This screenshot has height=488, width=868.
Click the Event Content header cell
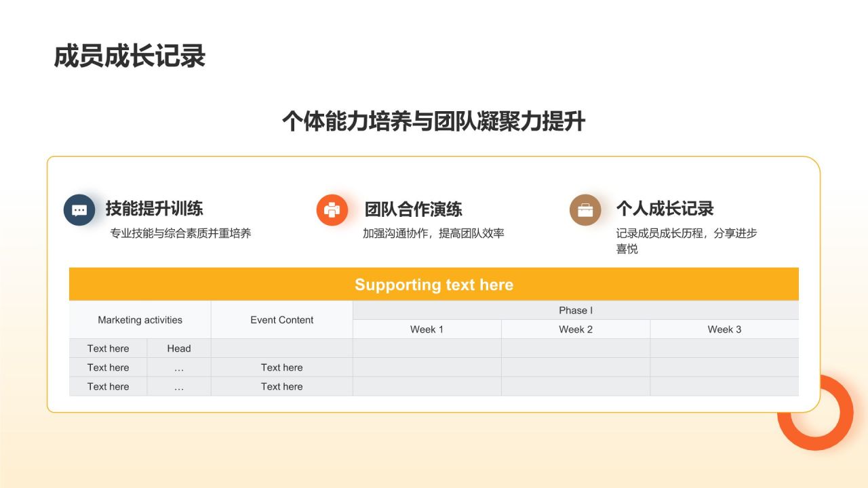281,320
